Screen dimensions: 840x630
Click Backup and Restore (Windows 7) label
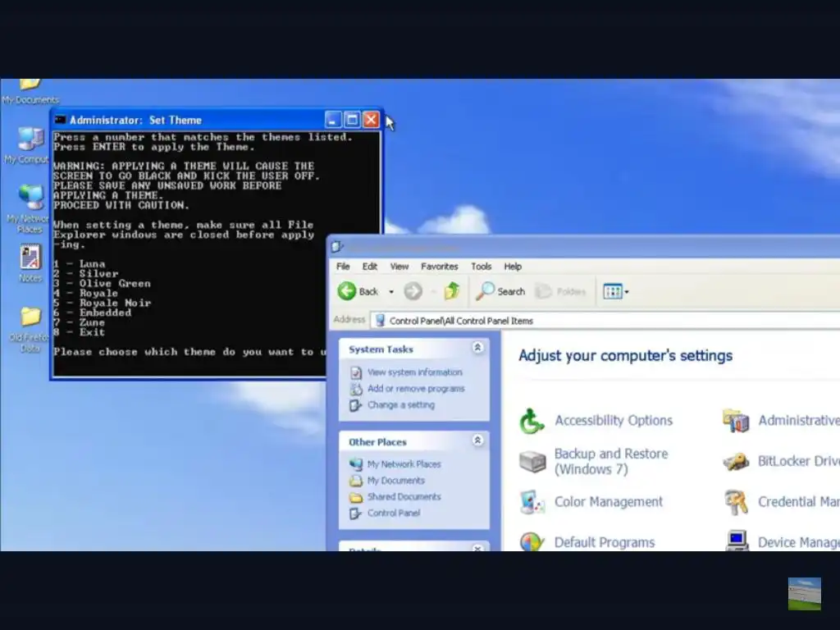pos(611,461)
